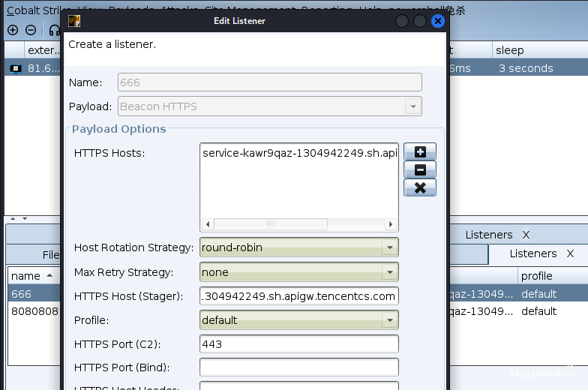
Task: Select listener row named 666
Action: (x=34, y=294)
